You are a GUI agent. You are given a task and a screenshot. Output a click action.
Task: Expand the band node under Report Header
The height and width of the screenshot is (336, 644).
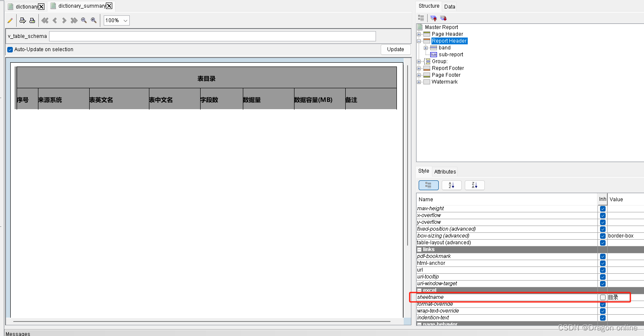[426, 48]
